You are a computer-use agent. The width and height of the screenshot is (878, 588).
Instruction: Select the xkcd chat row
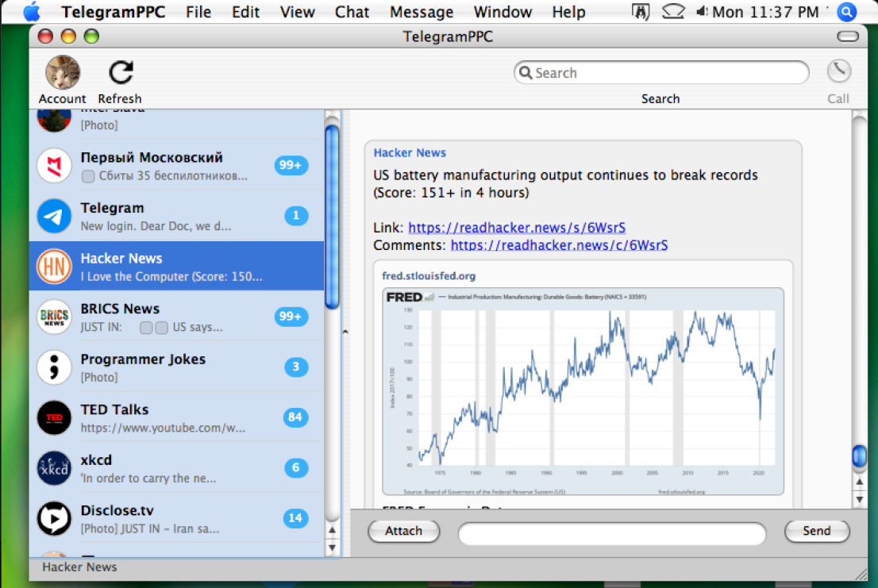[177, 467]
